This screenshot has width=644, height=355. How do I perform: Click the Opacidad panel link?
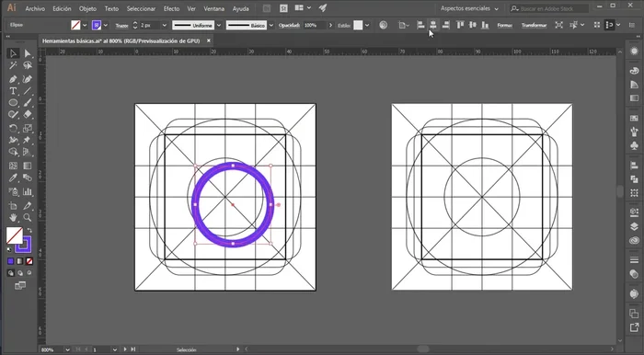(x=290, y=26)
